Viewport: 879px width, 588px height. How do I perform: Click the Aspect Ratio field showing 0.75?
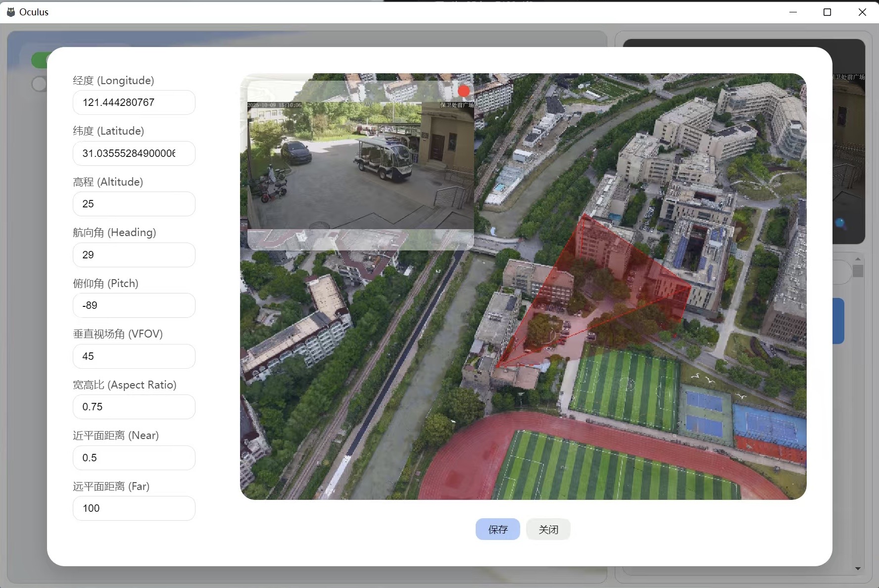pos(134,407)
